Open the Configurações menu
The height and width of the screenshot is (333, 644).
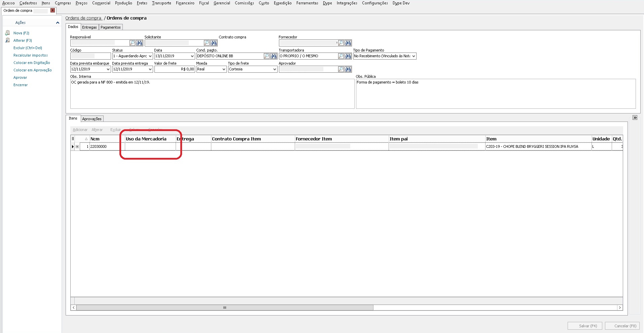[375, 3]
